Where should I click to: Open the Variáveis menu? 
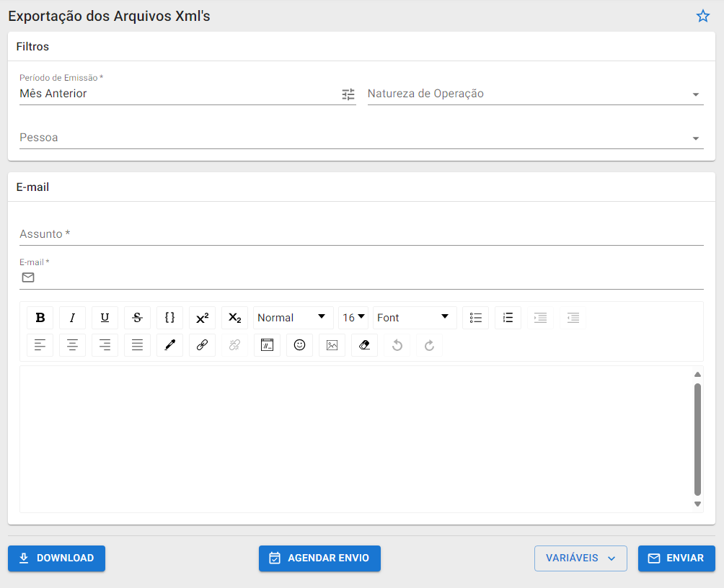pos(580,558)
